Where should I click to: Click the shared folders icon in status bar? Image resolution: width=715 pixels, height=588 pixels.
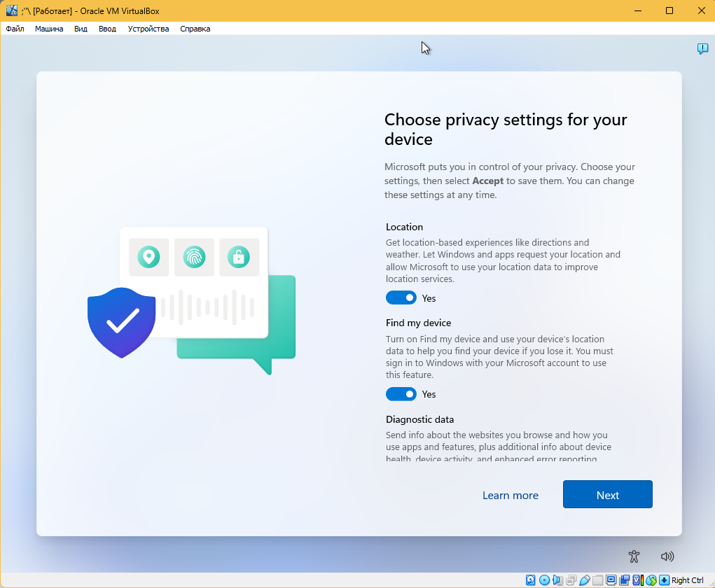[598, 580]
